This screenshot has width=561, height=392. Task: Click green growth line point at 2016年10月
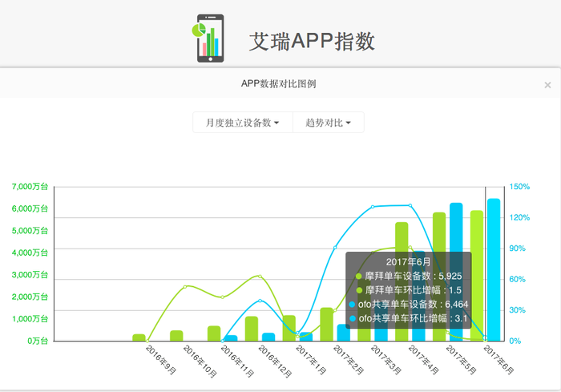(x=185, y=286)
